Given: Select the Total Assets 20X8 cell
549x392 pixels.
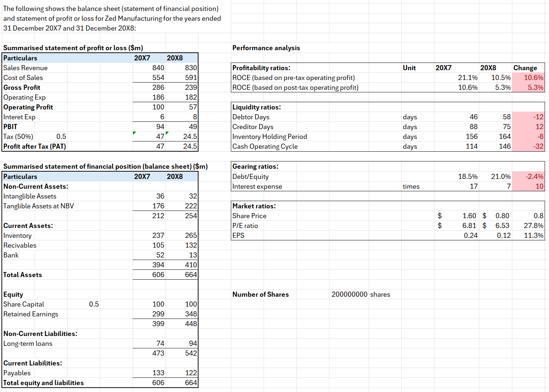Looking at the screenshot, I should click(182, 275).
